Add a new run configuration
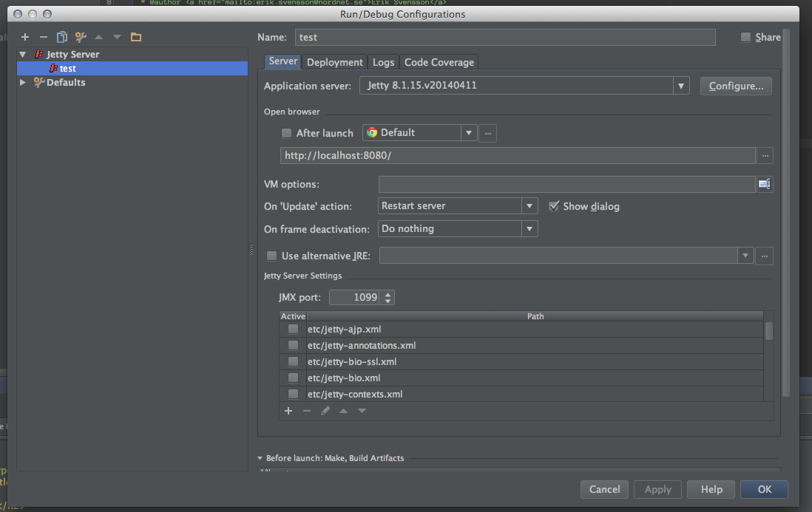Viewport: 812px width, 512px height. coord(25,37)
